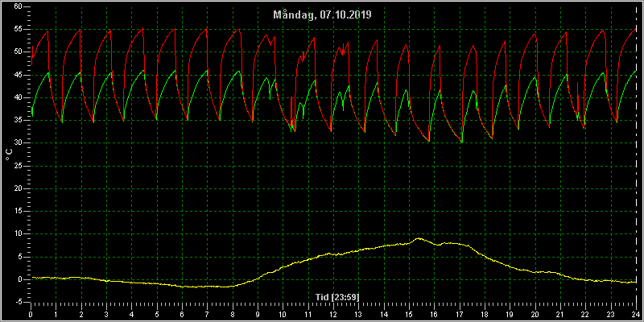This screenshot has height=322, width=644.
Task: Click hour 15 on the time axis
Action: [409, 314]
